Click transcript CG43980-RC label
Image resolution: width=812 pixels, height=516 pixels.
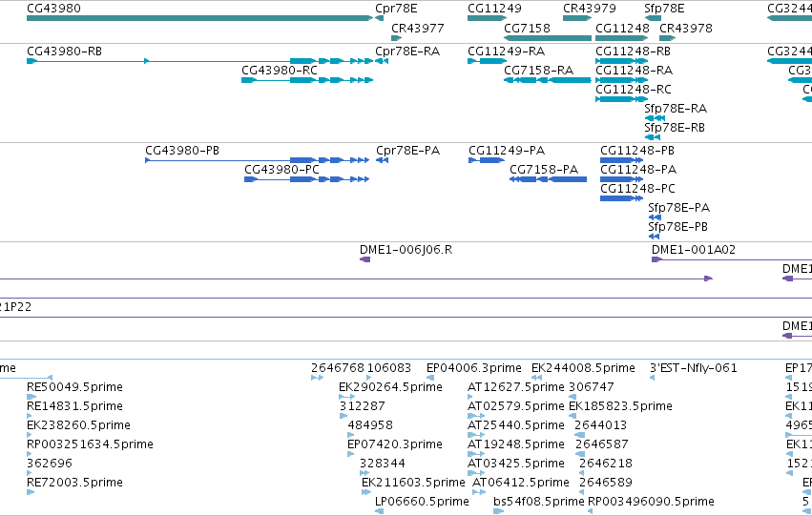280,70
